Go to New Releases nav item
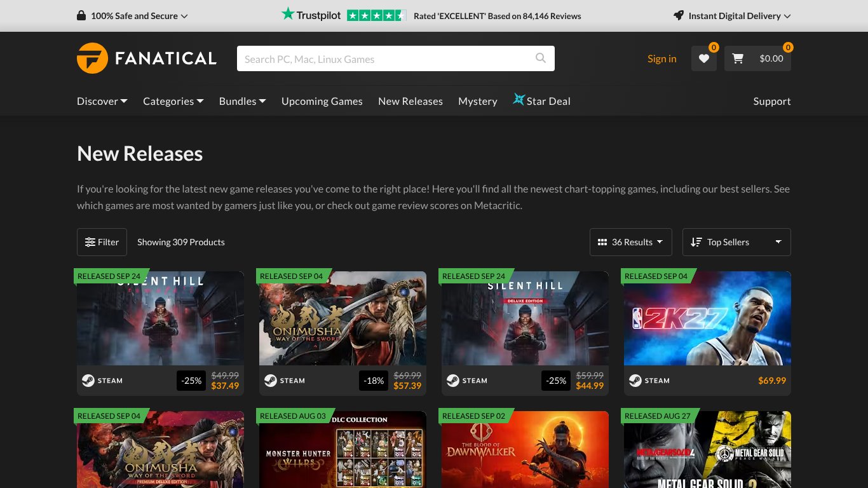Viewport: 868px width, 488px height. [410, 101]
